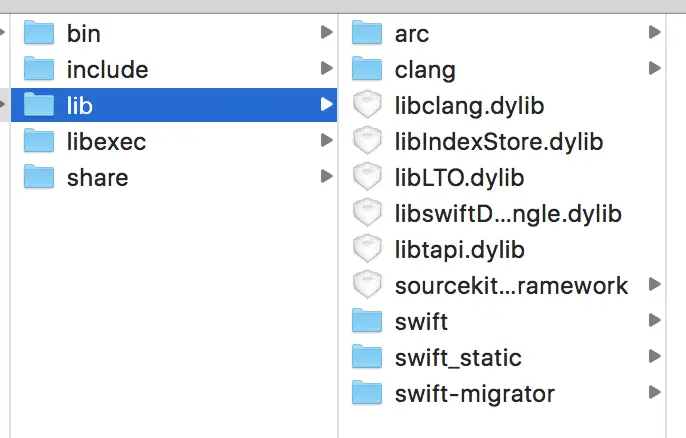Click the libLTO.dylib file icon

coord(368,177)
